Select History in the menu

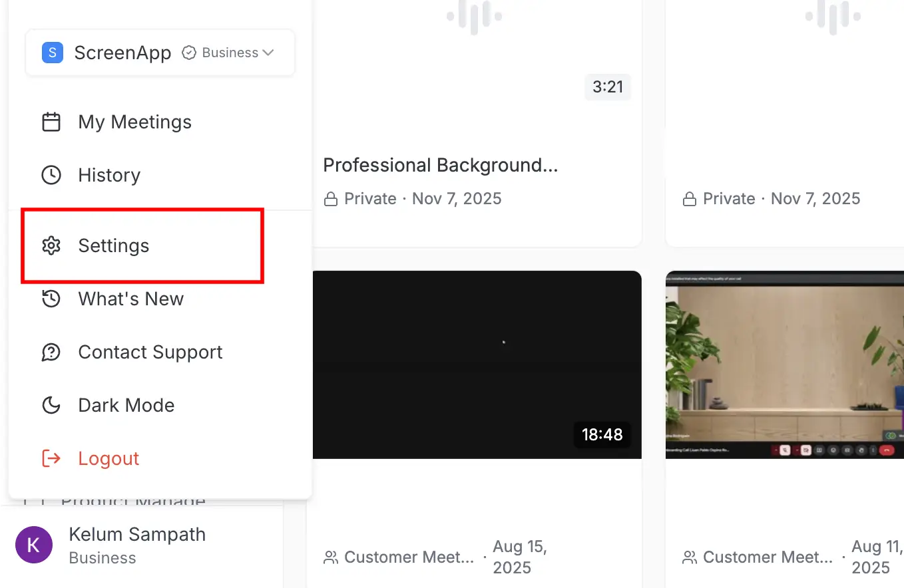coord(109,176)
